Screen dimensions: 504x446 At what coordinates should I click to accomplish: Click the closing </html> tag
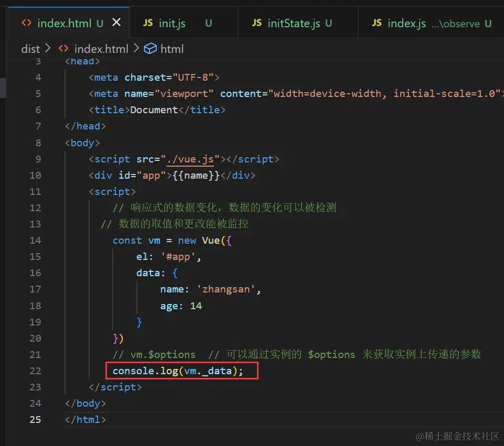point(85,420)
